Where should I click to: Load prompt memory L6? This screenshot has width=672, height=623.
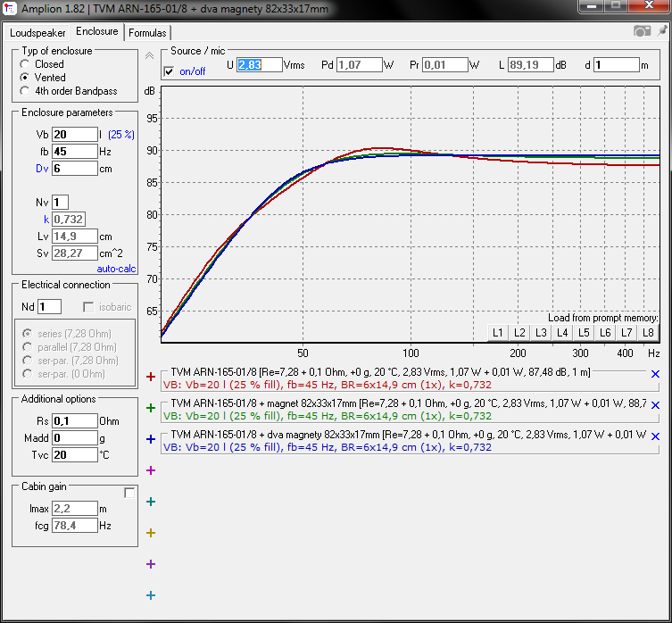pos(605,333)
